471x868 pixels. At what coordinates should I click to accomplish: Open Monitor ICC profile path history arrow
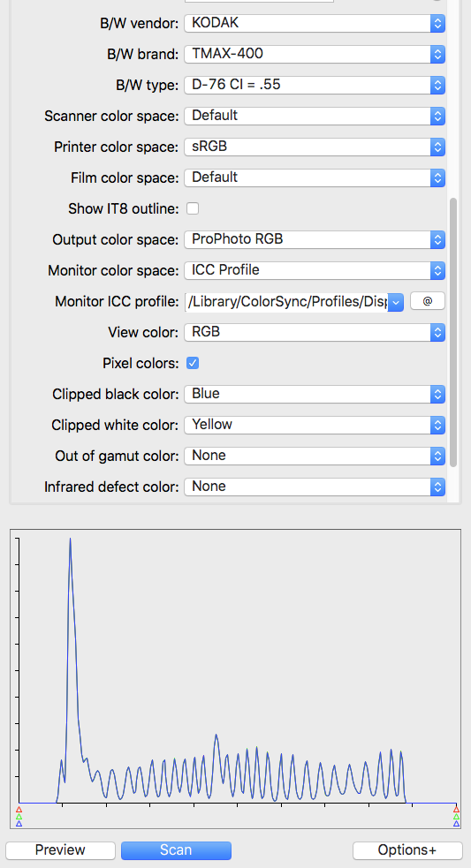tap(396, 302)
